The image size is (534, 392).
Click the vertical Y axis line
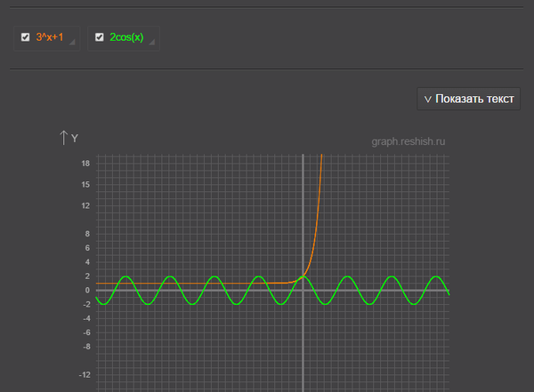pyautogui.click(x=303, y=347)
